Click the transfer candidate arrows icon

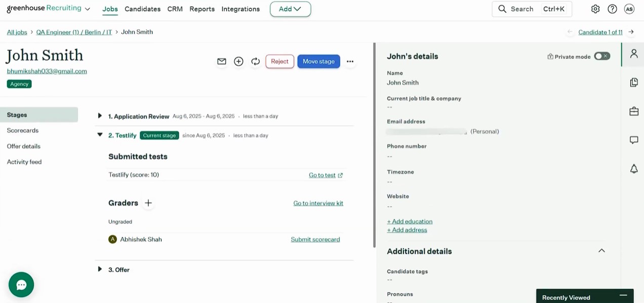(256, 61)
